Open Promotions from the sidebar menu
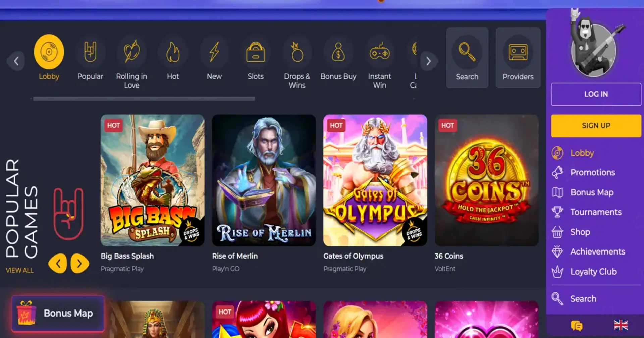The width and height of the screenshot is (644, 338). pos(593,172)
